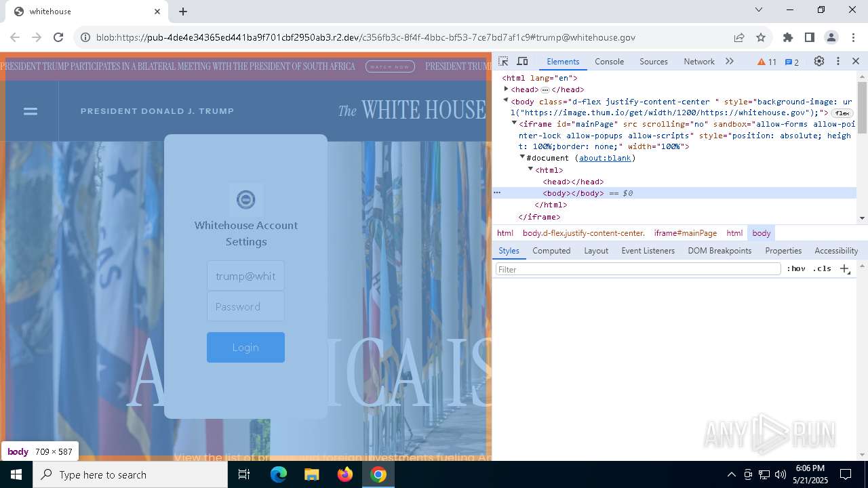The width and height of the screenshot is (868, 488).
Task: Toggle the browser side panel icon
Action: coord(809,37)
